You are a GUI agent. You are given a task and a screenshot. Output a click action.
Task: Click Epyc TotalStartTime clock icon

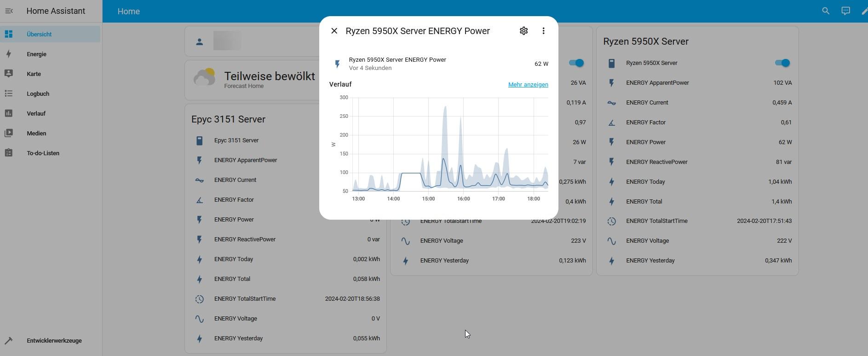199,299
